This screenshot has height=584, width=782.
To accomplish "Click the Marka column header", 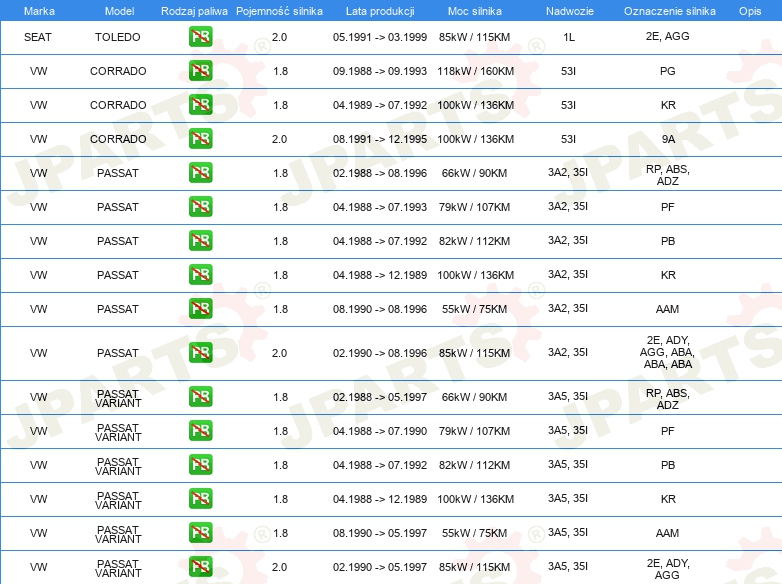I will click(39, 11).
